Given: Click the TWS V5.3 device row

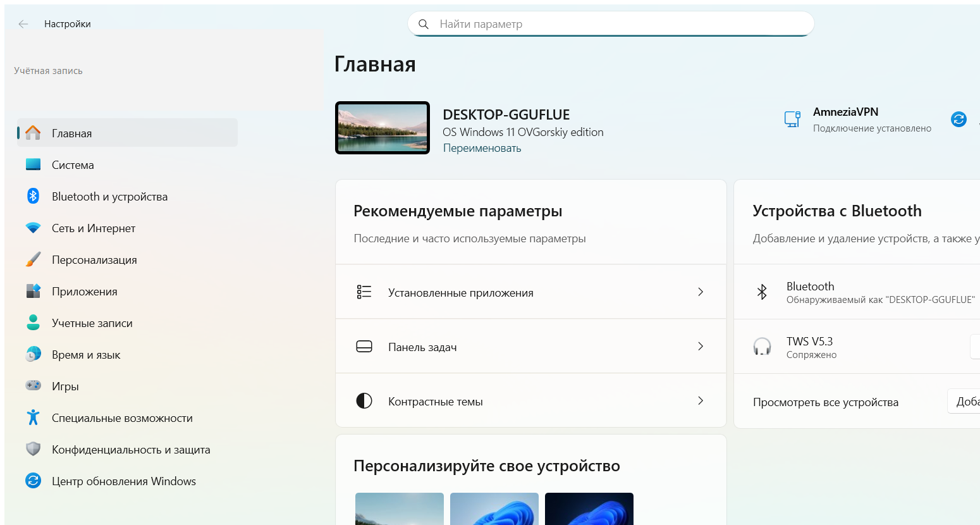Looking at the screenshot, I should (857, 346).
